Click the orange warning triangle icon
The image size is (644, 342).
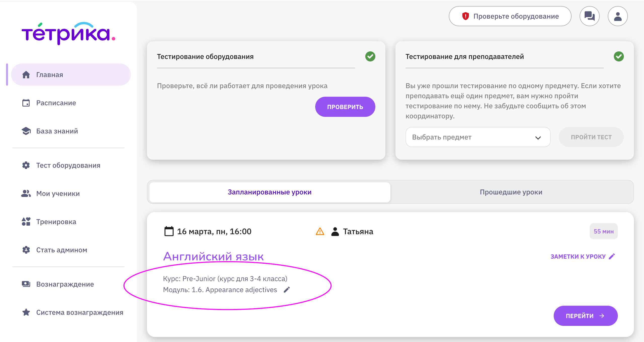tap(320, 231)
